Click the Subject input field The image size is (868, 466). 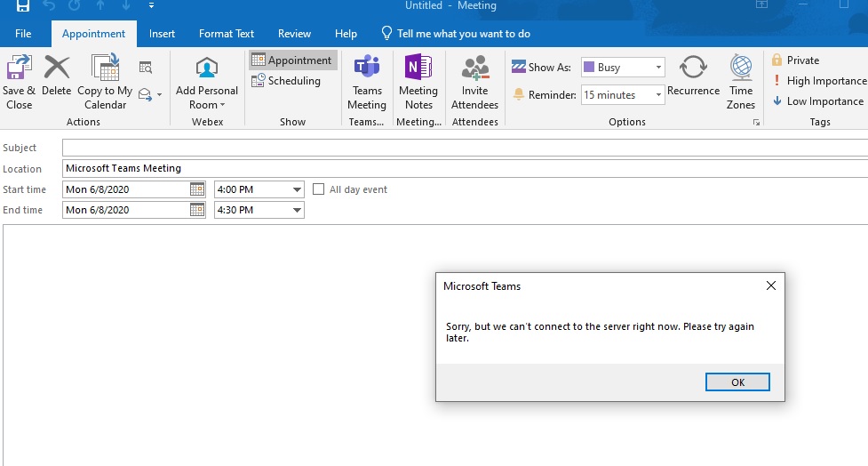[465, 148]
